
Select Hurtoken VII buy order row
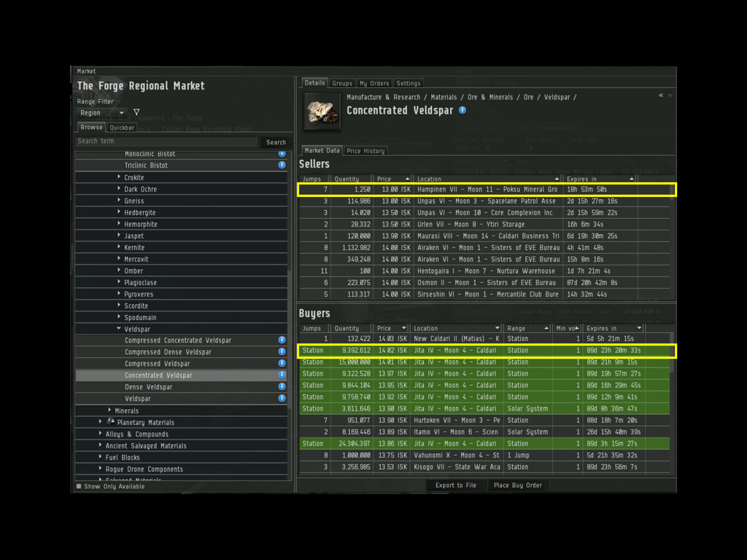coord(484,420)
